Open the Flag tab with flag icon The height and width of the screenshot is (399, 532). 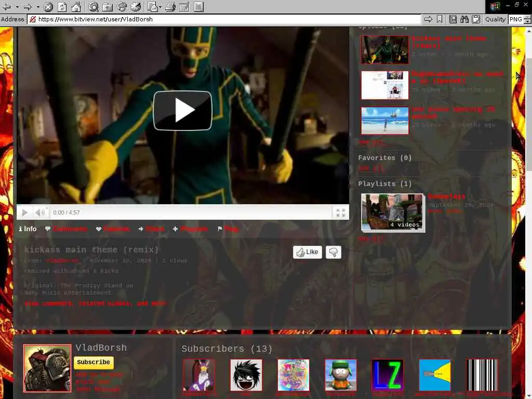click(228, 229)
